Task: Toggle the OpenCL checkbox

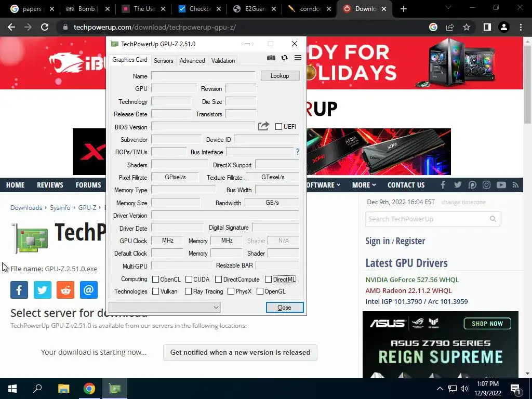Action: [155, 279]
